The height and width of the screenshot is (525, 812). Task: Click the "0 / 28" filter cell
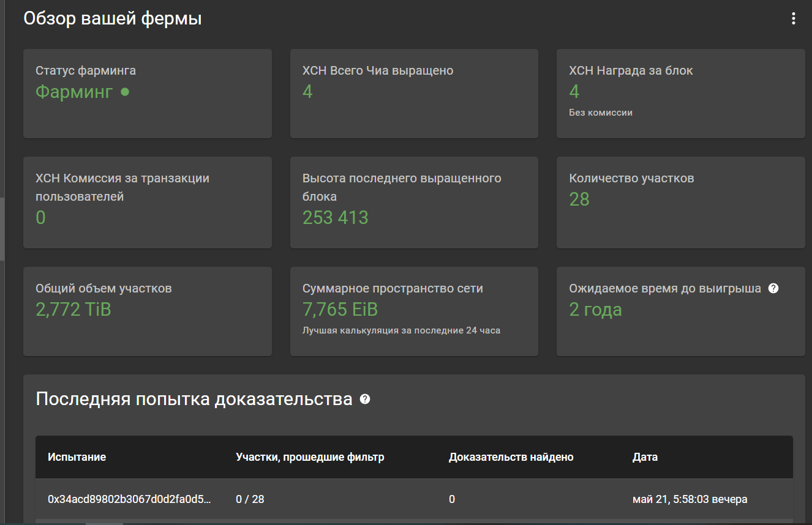pos(250,499)
